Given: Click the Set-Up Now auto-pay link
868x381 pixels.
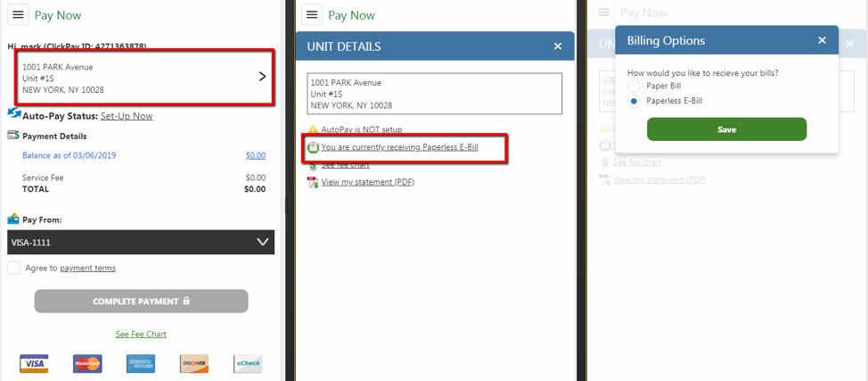Looking at the screenshot, I should 127,116.
